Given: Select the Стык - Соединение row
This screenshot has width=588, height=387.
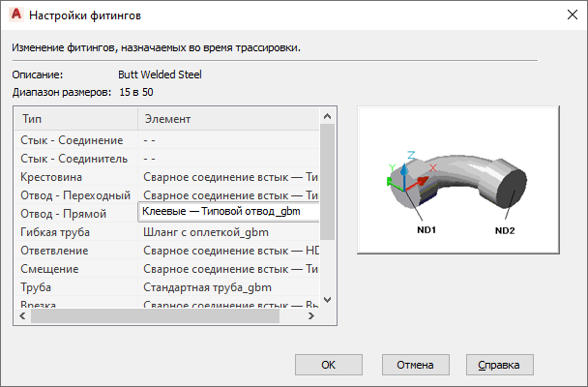Looking at the screenshot, I should [x=73, y=141].
